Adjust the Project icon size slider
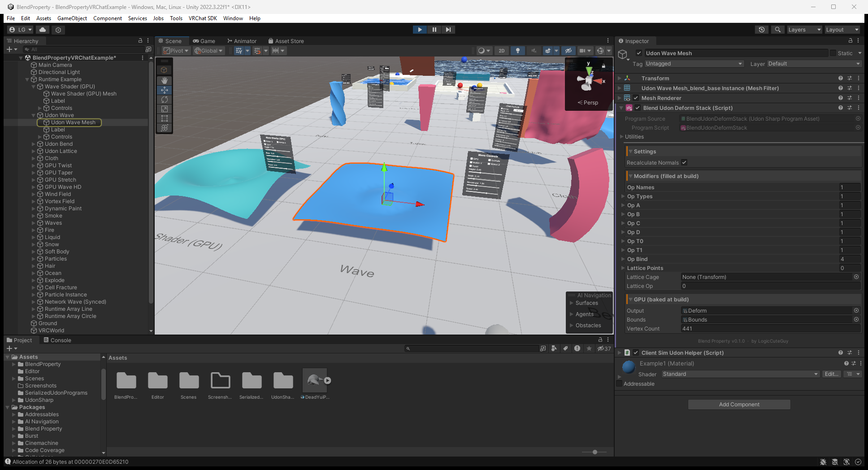Screen dimensions: 868x470 pos(595,452)
